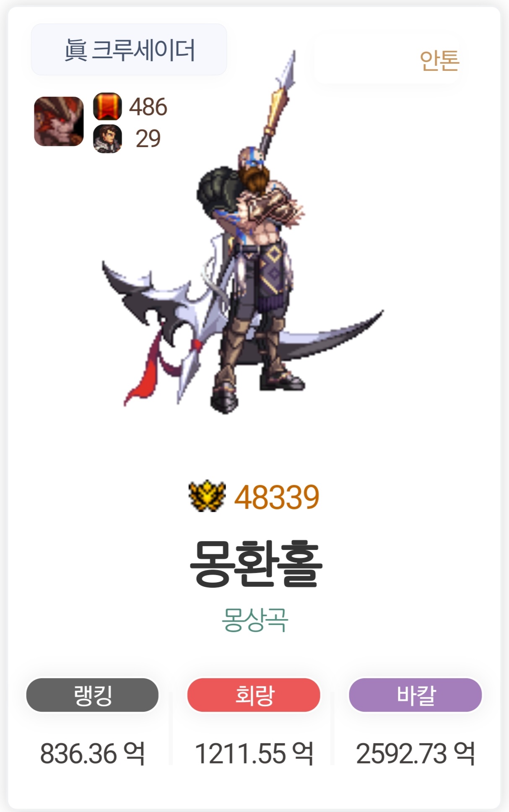Viewport: 509px width, 812px height.
Task: Click the golden emblem next to 48339
Action: click(x=207, y=496)
